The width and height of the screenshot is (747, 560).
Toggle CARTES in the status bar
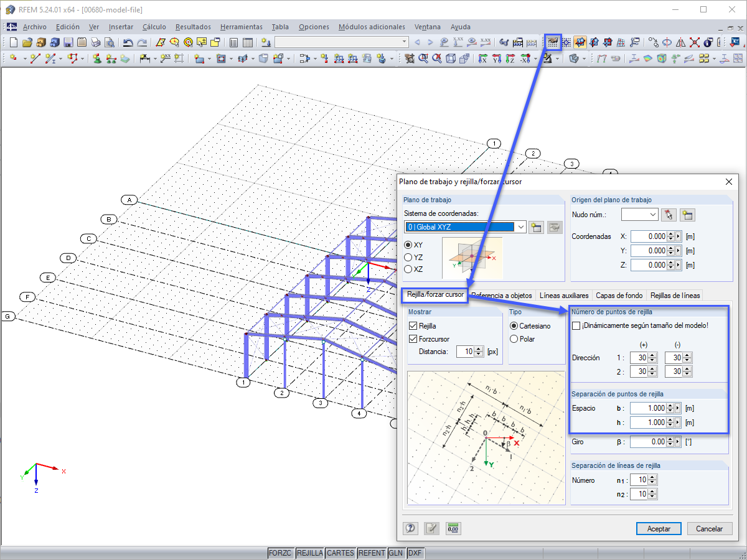341,553
